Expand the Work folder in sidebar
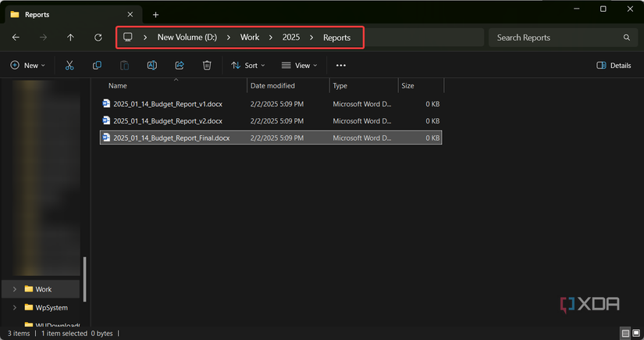 (x=14, y=289)
